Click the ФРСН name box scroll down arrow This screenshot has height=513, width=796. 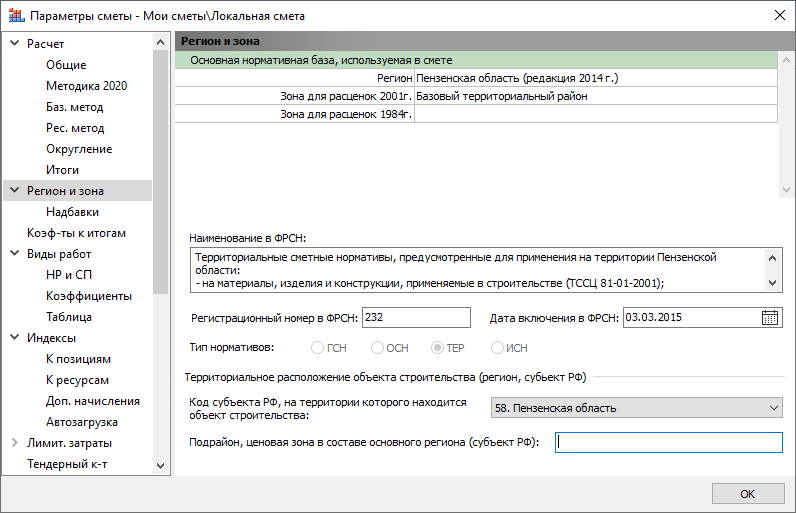(773, 283)
